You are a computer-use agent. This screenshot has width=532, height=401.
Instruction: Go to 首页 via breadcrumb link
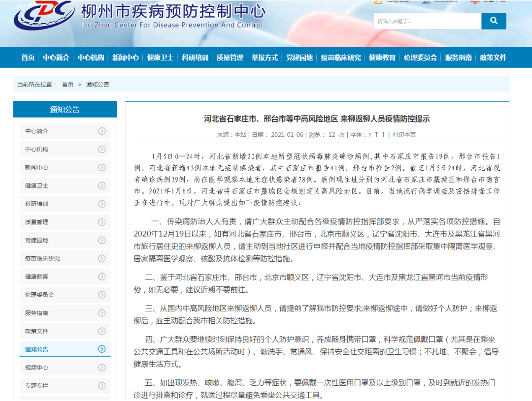tap(67, 84)
